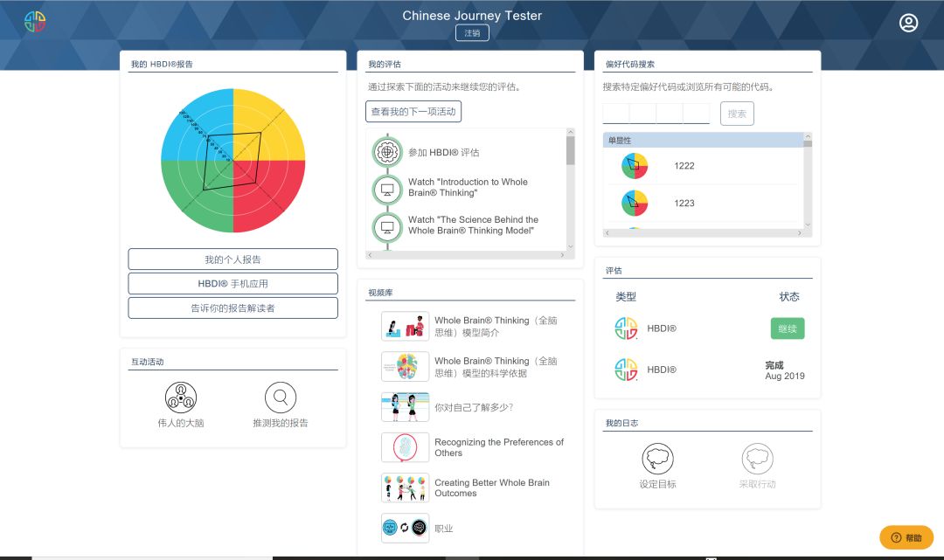
Task: Click the HBDI four-quadrant profile chart
Action: [233, 161]
